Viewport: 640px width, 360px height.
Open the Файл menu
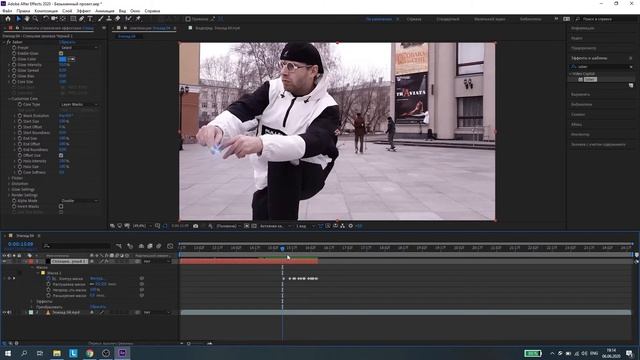(7, 11)
